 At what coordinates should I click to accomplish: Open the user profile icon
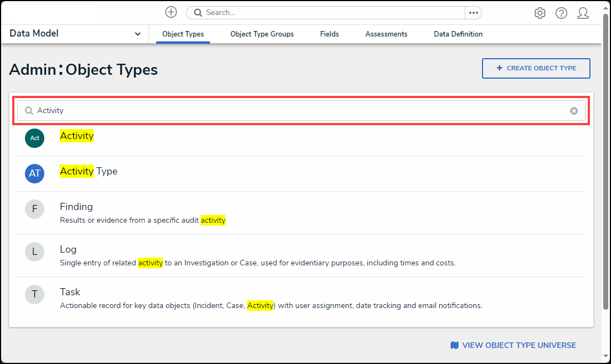point(583,13)
